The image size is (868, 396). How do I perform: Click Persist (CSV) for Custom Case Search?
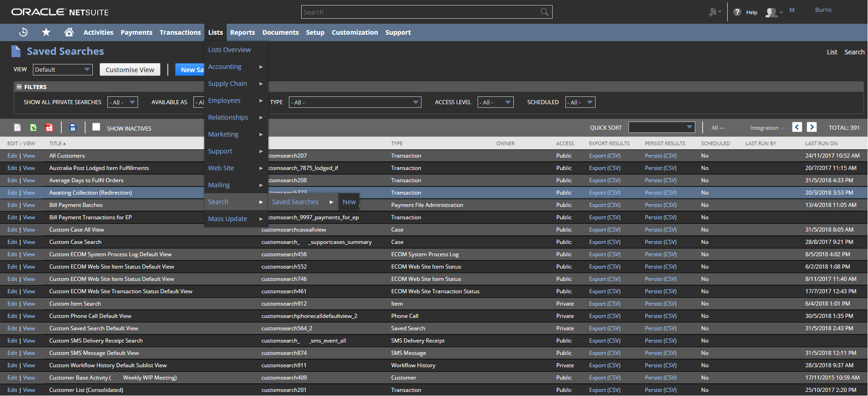click(660, 242)
